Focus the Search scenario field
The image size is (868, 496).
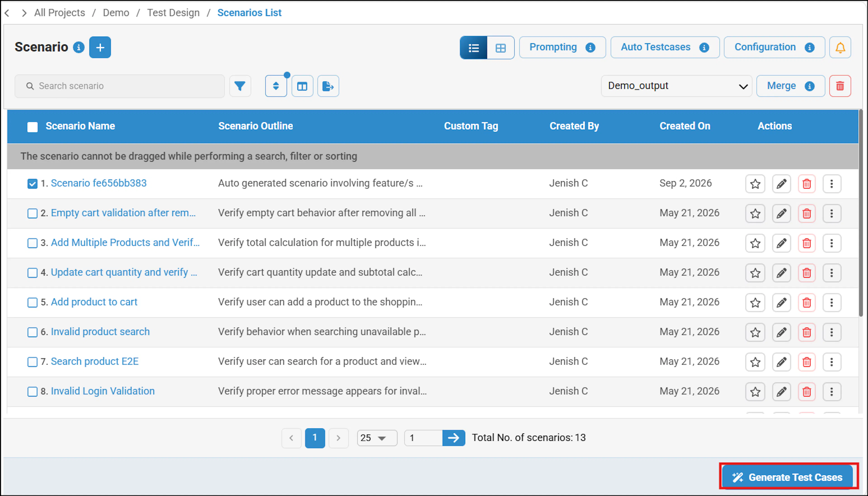[120, 86]
